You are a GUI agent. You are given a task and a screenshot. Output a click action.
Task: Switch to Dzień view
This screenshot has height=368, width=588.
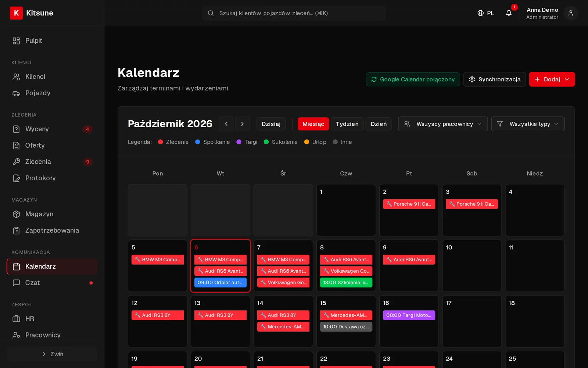379,124
